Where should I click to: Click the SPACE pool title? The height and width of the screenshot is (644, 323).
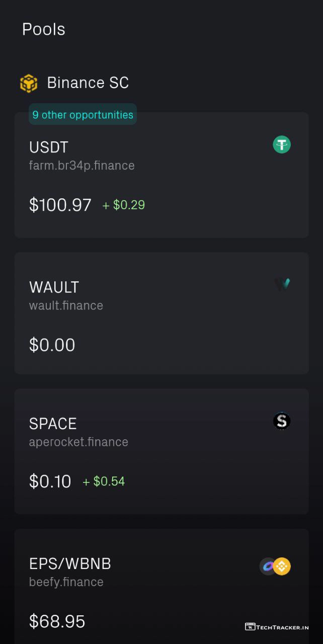click(53, 424)
